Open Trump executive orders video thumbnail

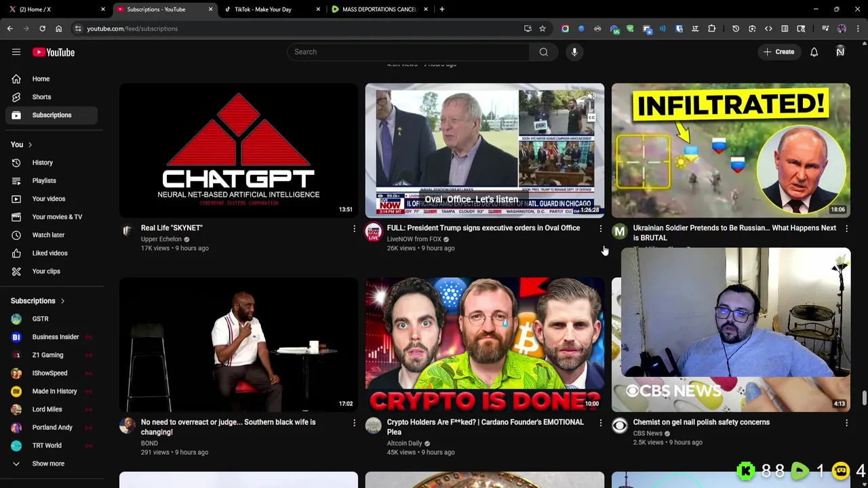coord(484,150)
